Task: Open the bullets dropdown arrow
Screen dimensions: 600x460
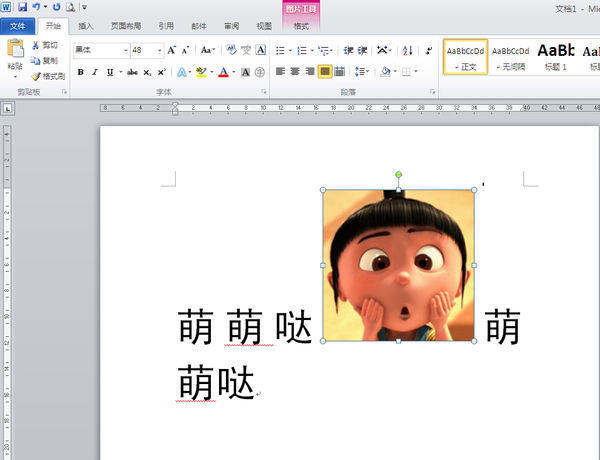Action: 290,51
